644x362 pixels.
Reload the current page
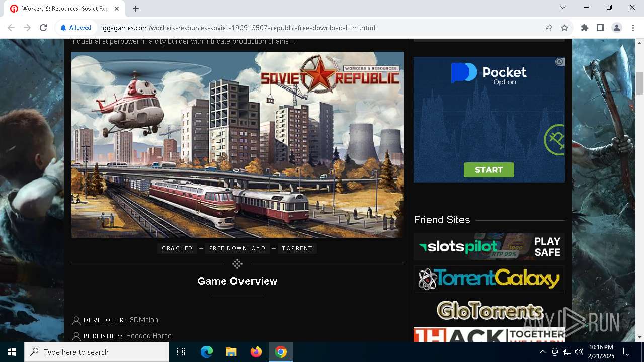43,28
